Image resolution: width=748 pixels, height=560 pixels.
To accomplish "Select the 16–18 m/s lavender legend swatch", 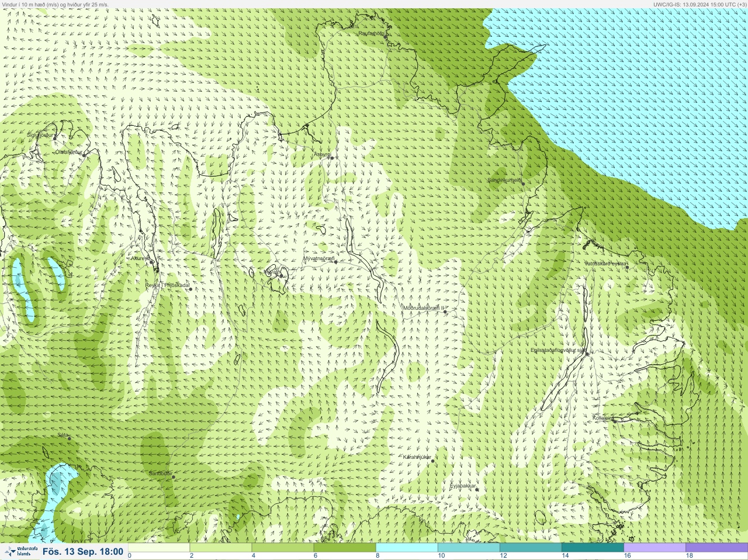I will click(654, 548).
